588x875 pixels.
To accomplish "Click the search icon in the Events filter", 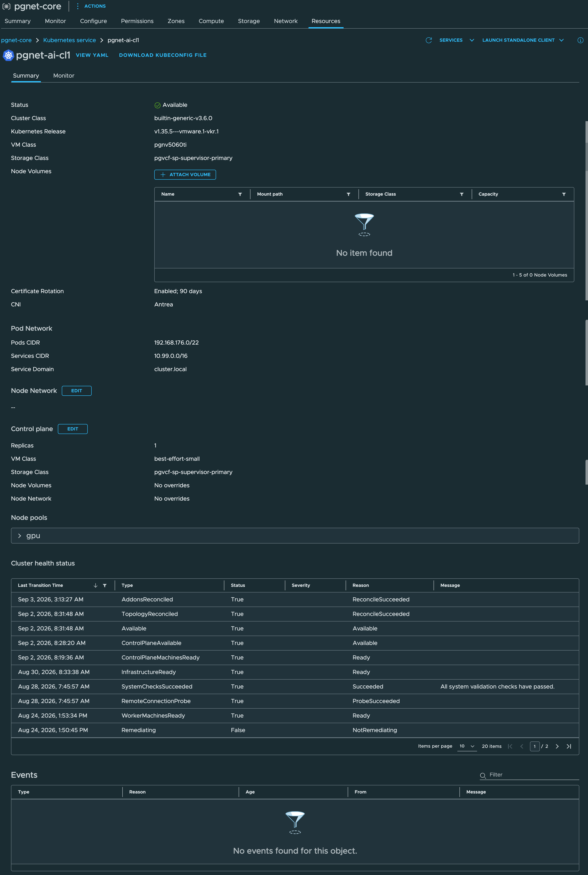I will click(483, 776).
